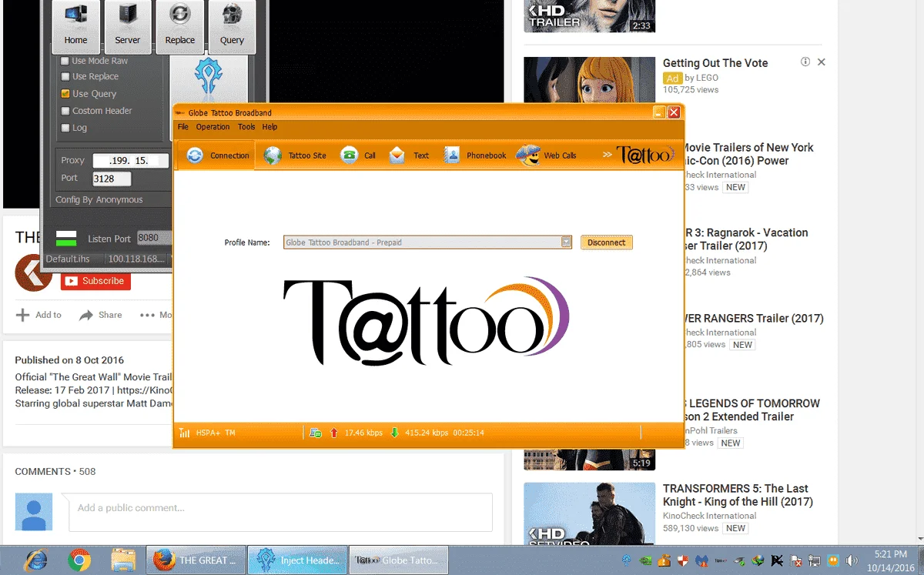This screenshot has height=575, width=924.
Task: Open Internet Explorer from the taskbar
Action: click(x=37, y=560)
